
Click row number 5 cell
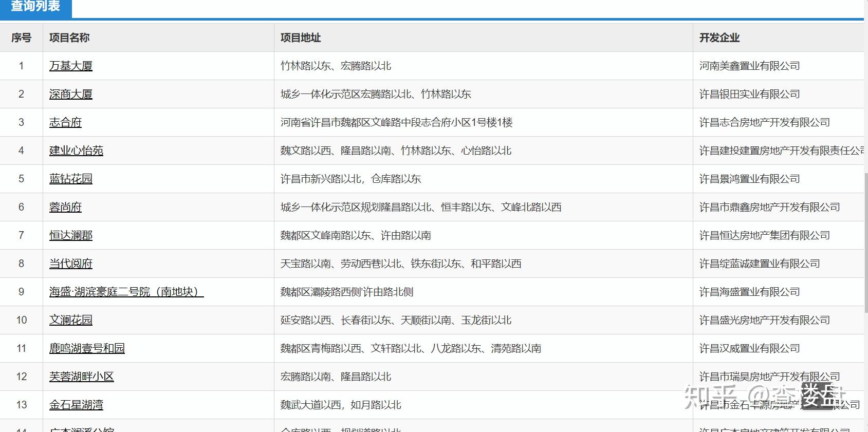[x=21, y=179]
